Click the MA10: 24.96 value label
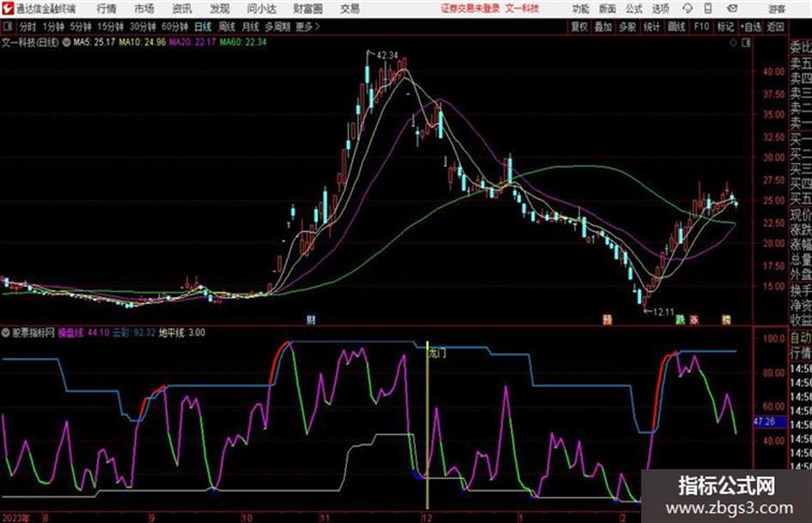 point(142,42)
